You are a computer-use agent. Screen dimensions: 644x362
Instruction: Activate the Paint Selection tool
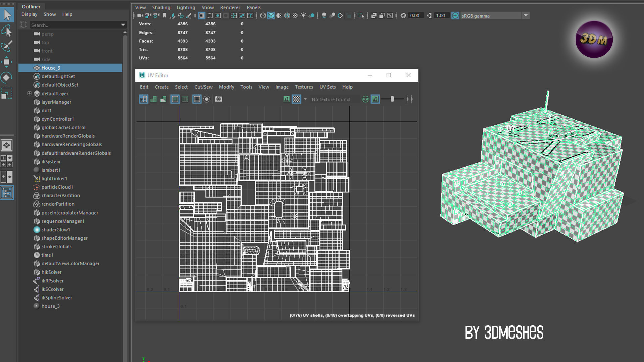pos(7,46)
